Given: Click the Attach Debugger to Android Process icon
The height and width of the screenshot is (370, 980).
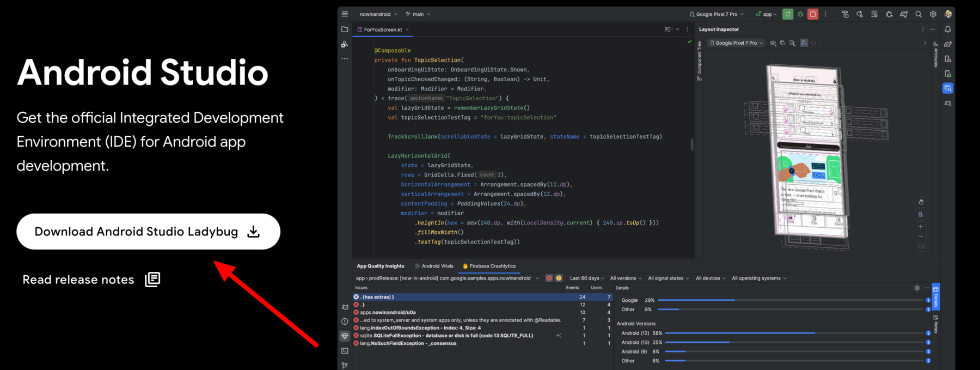Looking at the screenshot, I should (889, 14).
